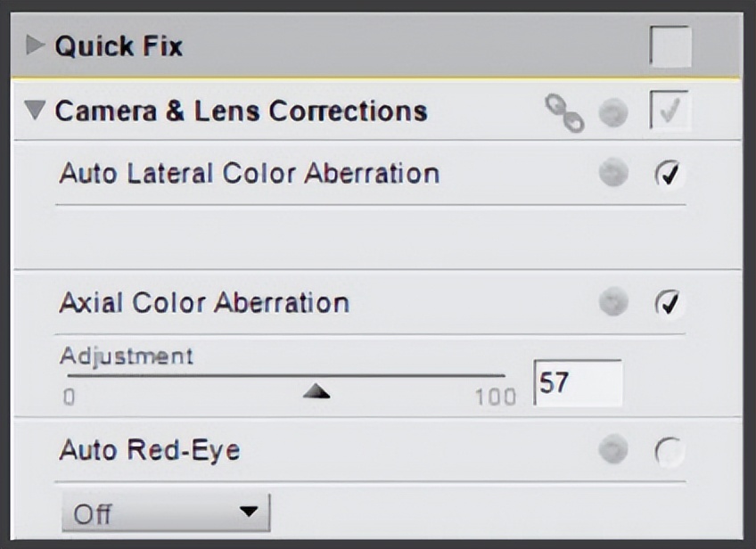Click the Camera & Lens Corrections title
This screenshot has height=549, width=756.
pyautogui.click(x=241, y=111)
